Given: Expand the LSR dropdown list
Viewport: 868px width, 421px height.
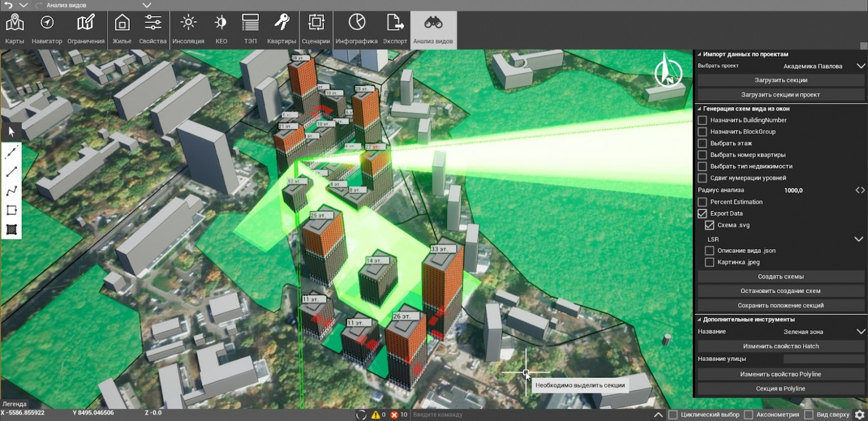Looking at the screenshot, I should click(x=859, y=239).
